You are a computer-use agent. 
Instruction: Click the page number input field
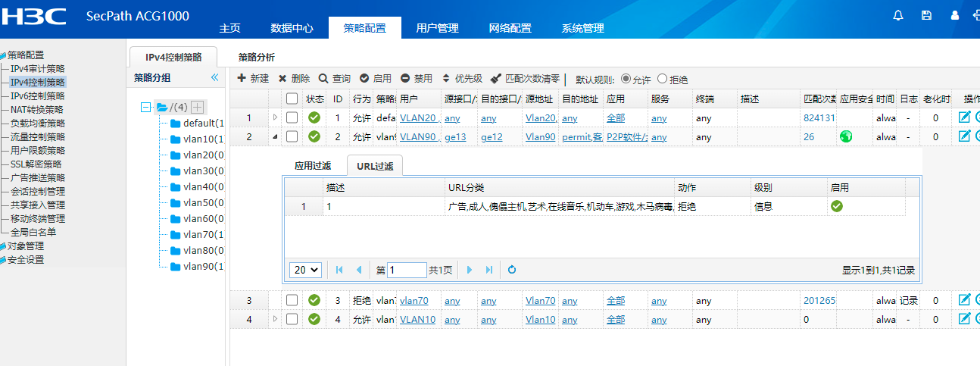407,269
